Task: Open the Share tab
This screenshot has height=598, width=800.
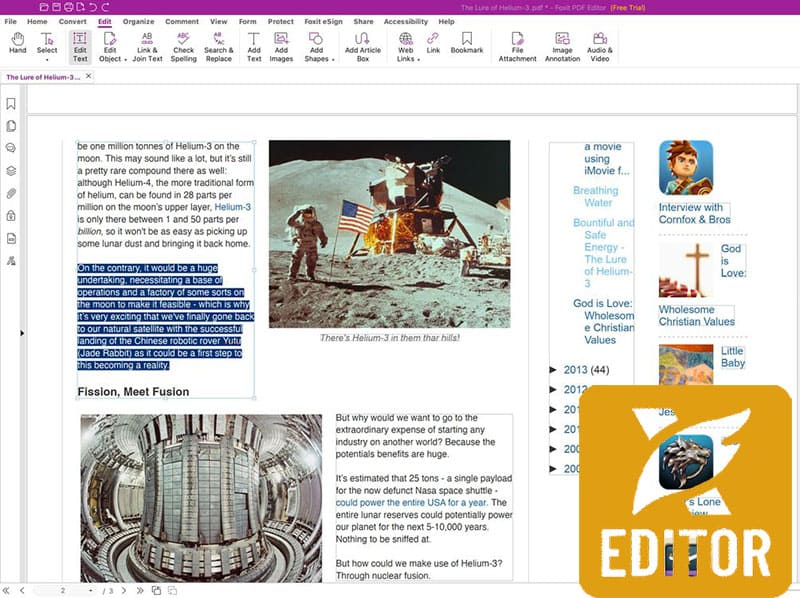Action: pos(363,21)
